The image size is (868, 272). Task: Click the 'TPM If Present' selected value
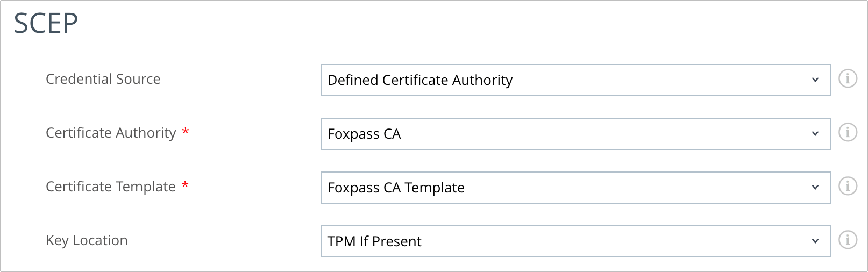[x=374, y=241]
